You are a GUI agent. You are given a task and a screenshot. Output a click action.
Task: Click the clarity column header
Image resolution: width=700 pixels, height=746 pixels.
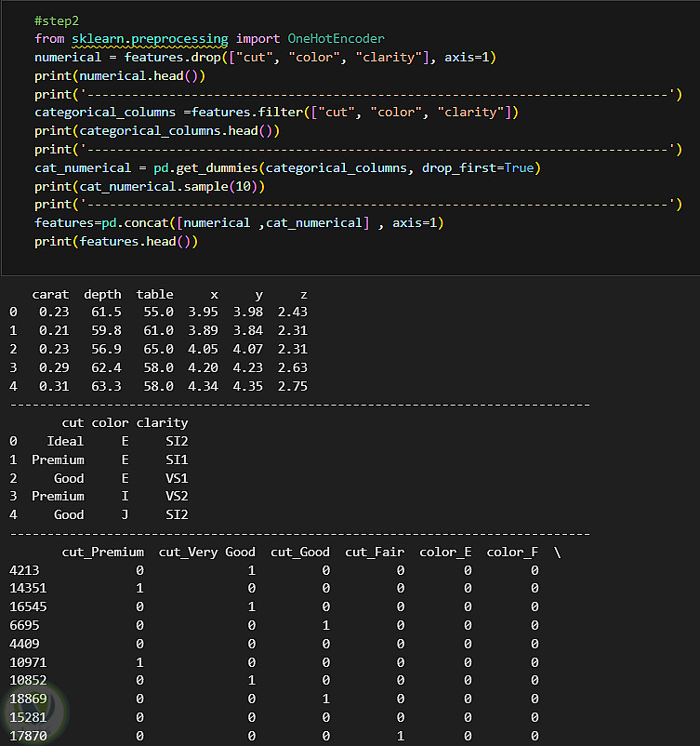coord(162,423)
